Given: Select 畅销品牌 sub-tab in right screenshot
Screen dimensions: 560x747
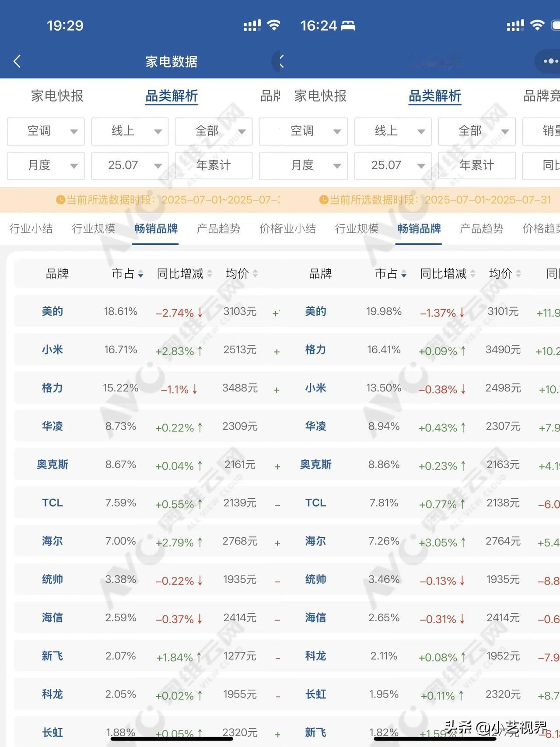Looking at the screenshot, I should click(x=419, y=229).
